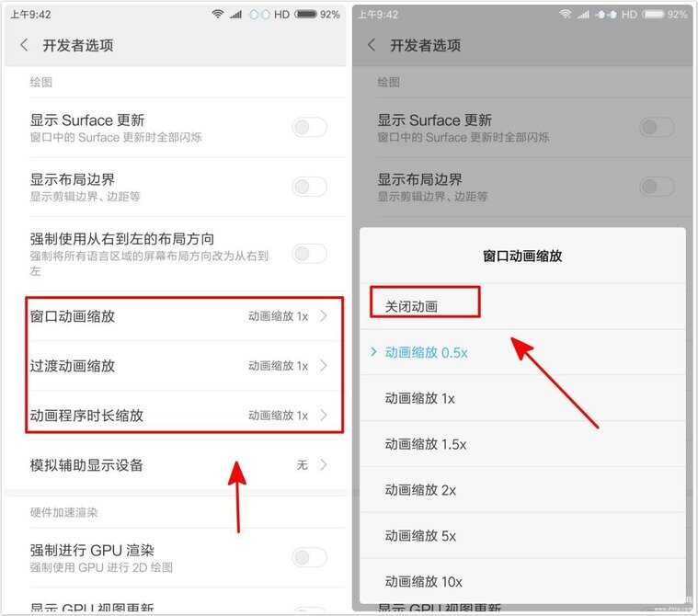Tap back arrow in right dimmed header

(x=372, y=45)
